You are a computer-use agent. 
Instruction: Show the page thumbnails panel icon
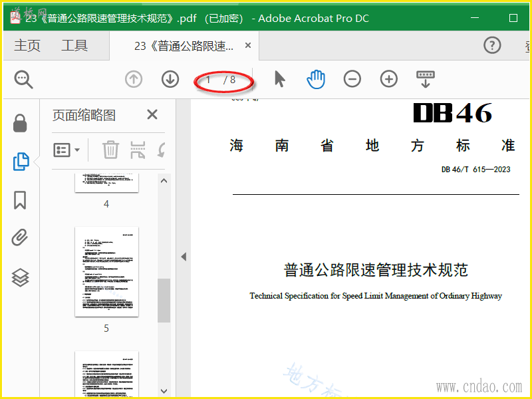tap(21, 162)
